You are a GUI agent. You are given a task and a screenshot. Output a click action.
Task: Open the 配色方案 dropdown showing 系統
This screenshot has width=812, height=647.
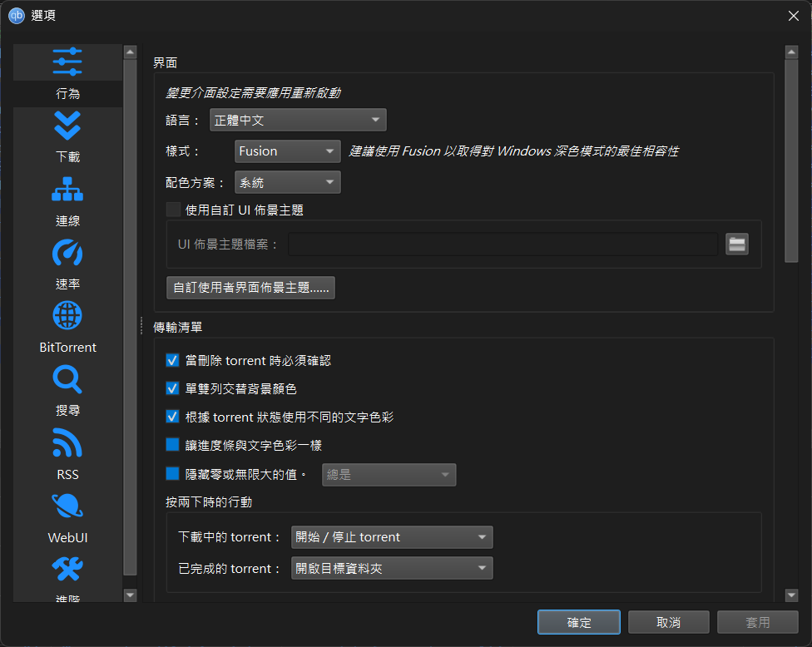pos(287,182)
